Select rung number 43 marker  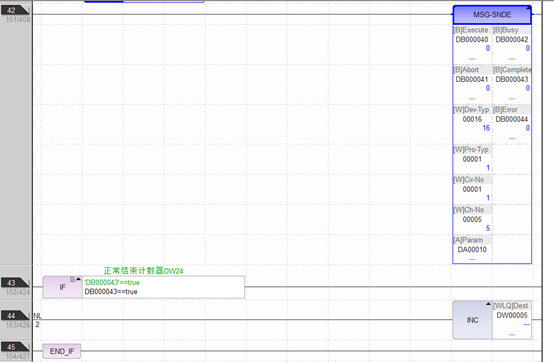tap(15, 283)
